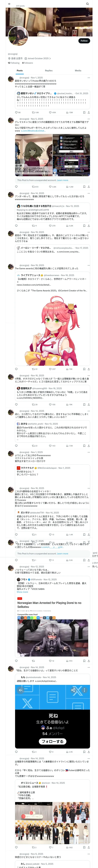The image size is (98, 868).
Task: Go back using the top arrow
Action: click(x=9, y=4)
